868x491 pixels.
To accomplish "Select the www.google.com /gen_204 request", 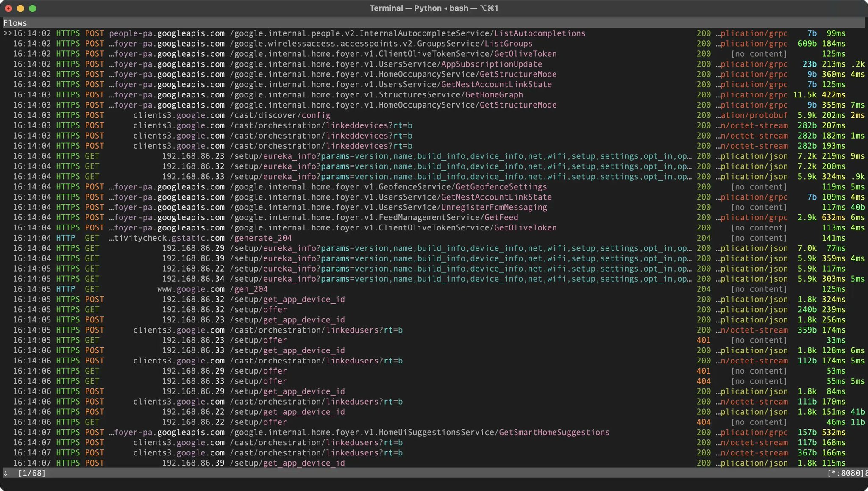I will pyautogui.click(x=434, y=289).
